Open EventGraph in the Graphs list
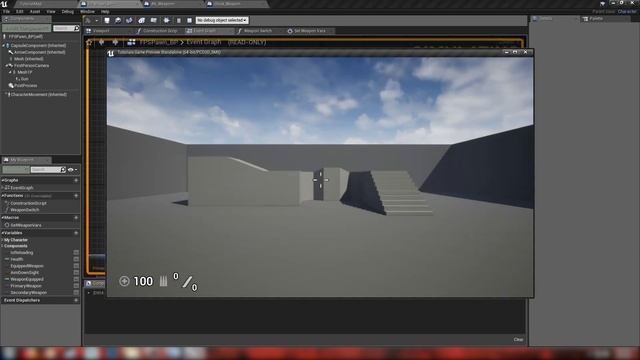 pos(22,188)
